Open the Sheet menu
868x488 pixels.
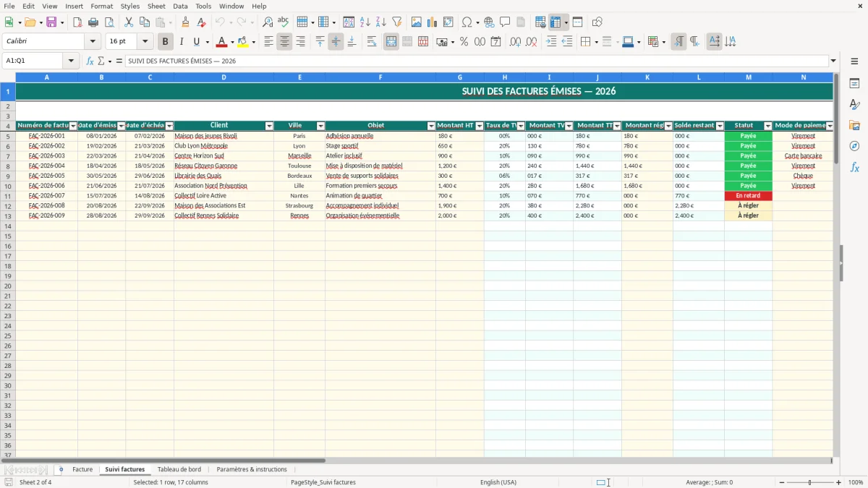[156, 6]
